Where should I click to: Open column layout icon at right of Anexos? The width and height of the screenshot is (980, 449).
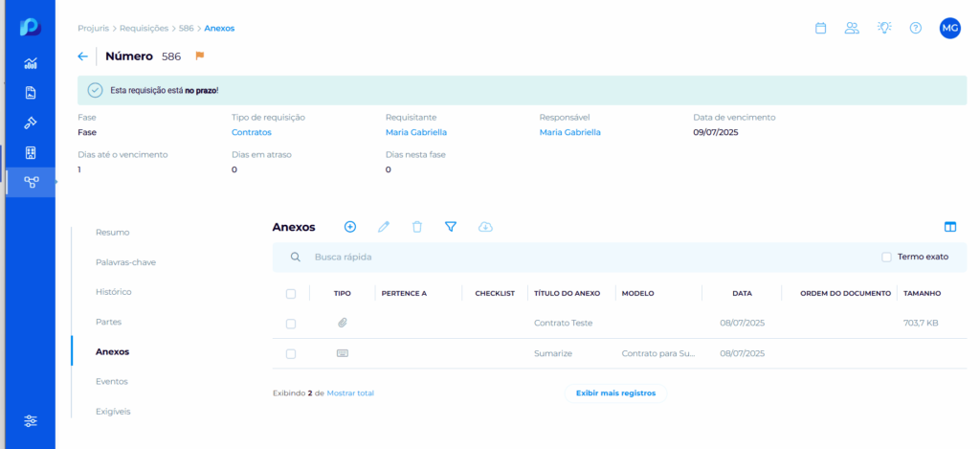click(x=950, y=227)
